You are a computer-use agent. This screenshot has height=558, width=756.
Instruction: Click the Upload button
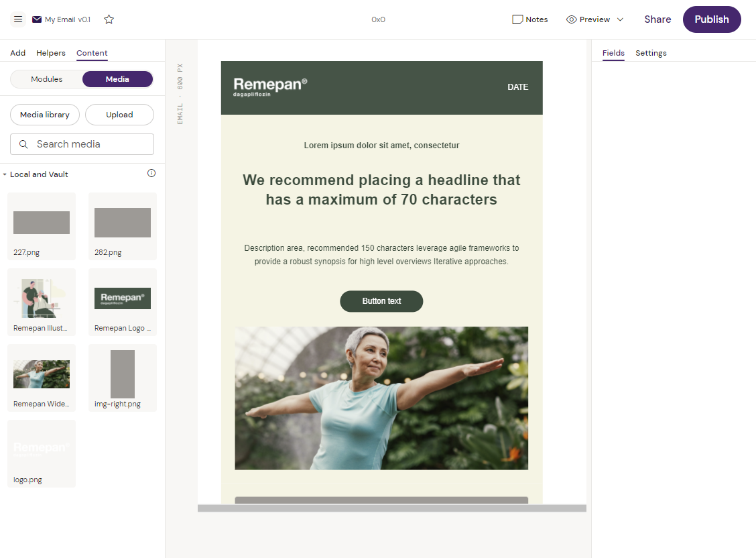coord(119,115)
